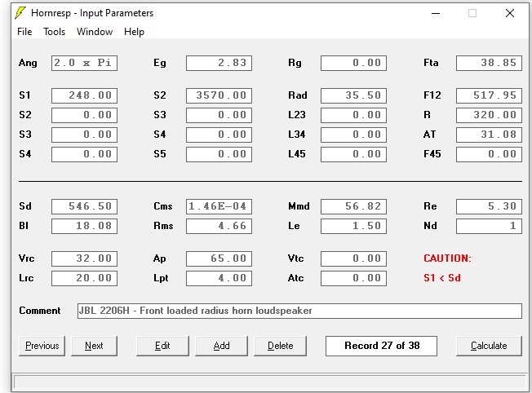This screenshot has width=532, height=393.
Task: Open the Tools menu
Action: pos(55,32)
